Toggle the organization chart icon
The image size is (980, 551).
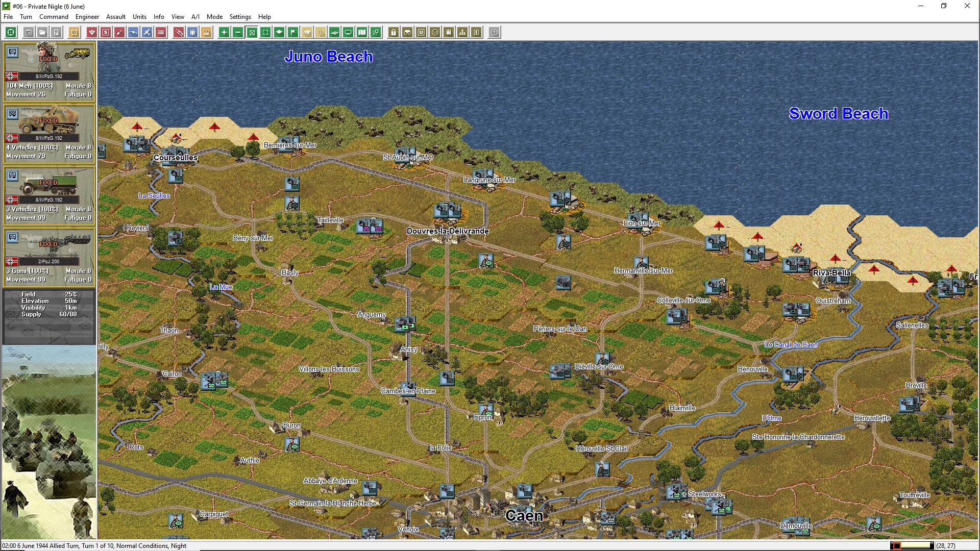[x=462, y=32]
